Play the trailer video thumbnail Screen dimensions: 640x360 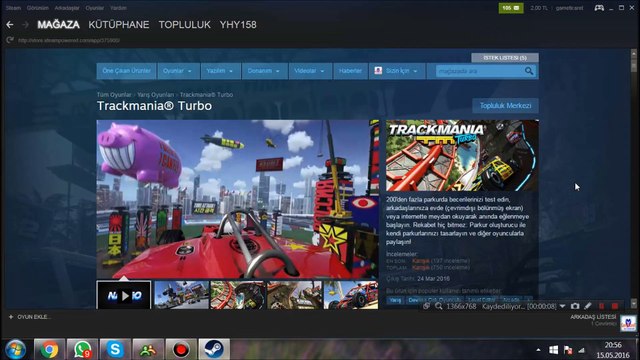tap(124, 295)
